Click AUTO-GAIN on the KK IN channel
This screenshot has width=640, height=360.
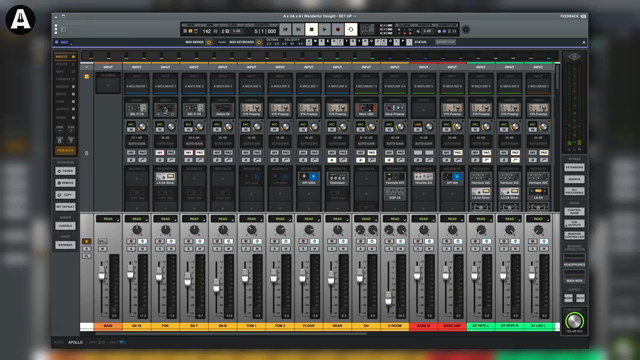tap(137, 143)
